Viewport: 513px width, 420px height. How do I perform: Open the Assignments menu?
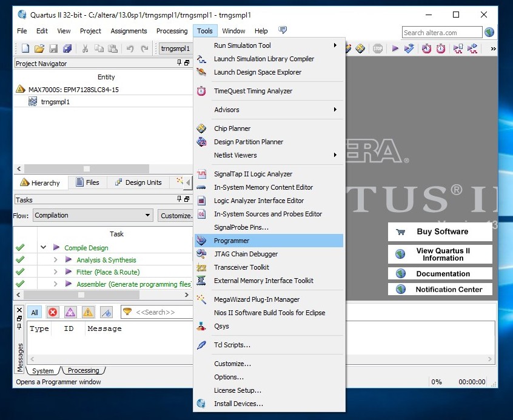pos(129,31)
